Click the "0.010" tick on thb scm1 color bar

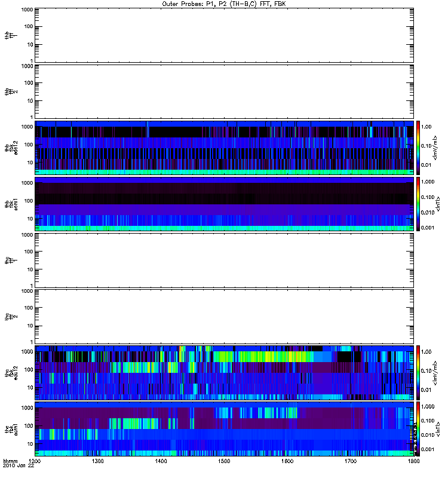[x=428, y=213]
